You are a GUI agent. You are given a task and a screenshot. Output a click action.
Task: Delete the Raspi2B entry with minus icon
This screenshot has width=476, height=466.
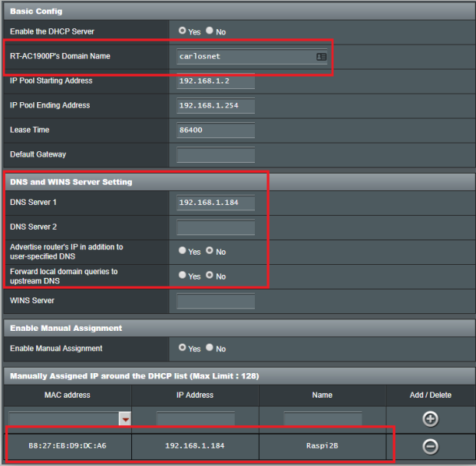431,447
